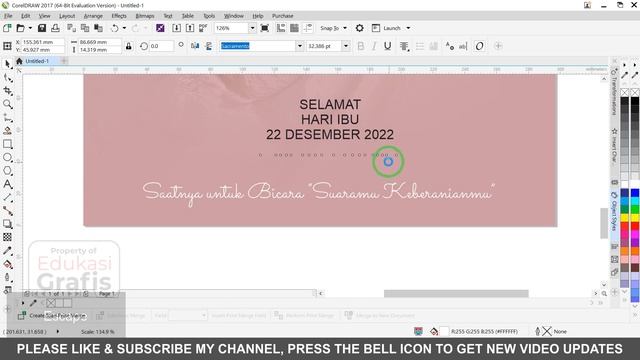
Task: Open the zoom level dropdown
Action: 252,28
